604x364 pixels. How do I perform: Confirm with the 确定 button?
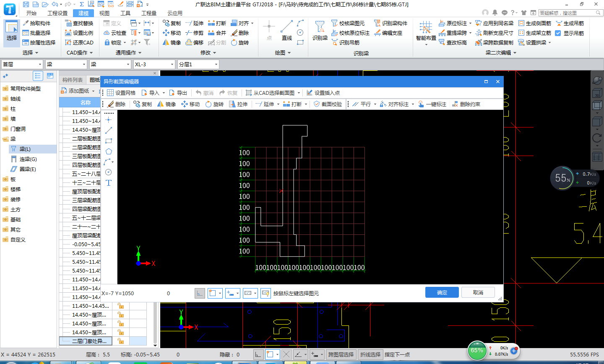pyautogui.click(x=442, y=292)
